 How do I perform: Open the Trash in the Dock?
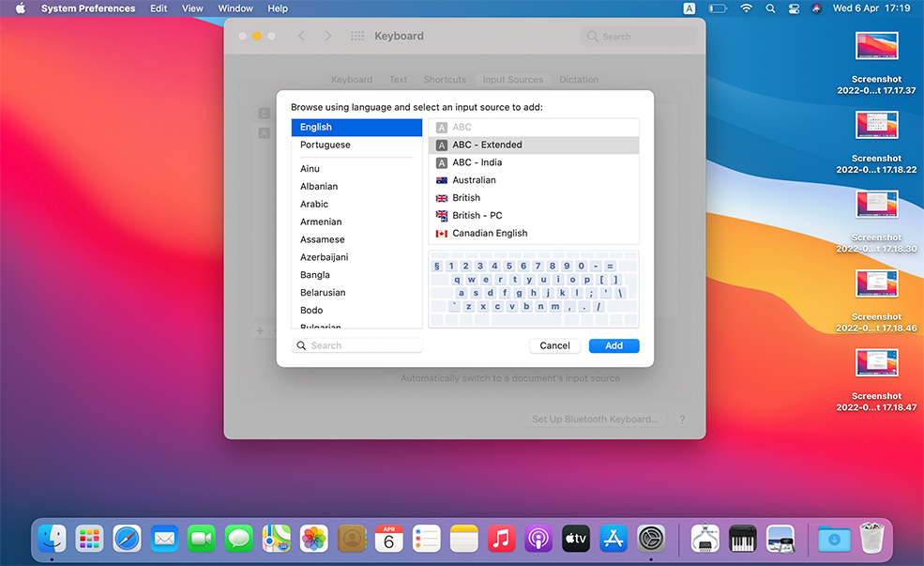click(x=871, y=538)
